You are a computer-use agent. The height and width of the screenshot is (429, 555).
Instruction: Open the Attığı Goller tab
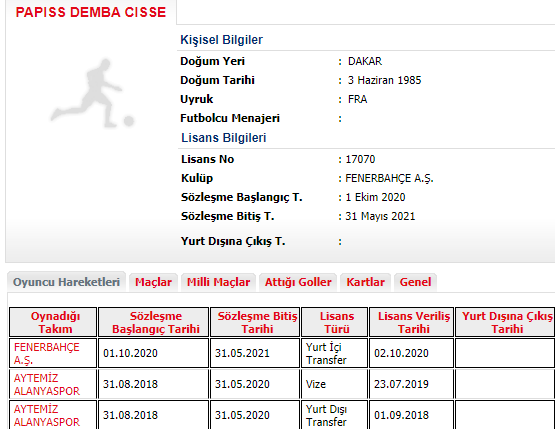298,282
